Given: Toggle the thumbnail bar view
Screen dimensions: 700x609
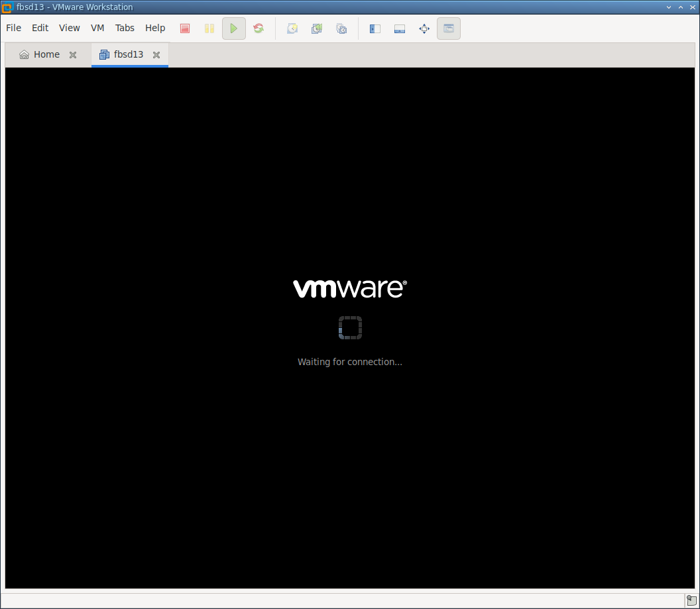Looking at the screenshot, I should (400, 28).
